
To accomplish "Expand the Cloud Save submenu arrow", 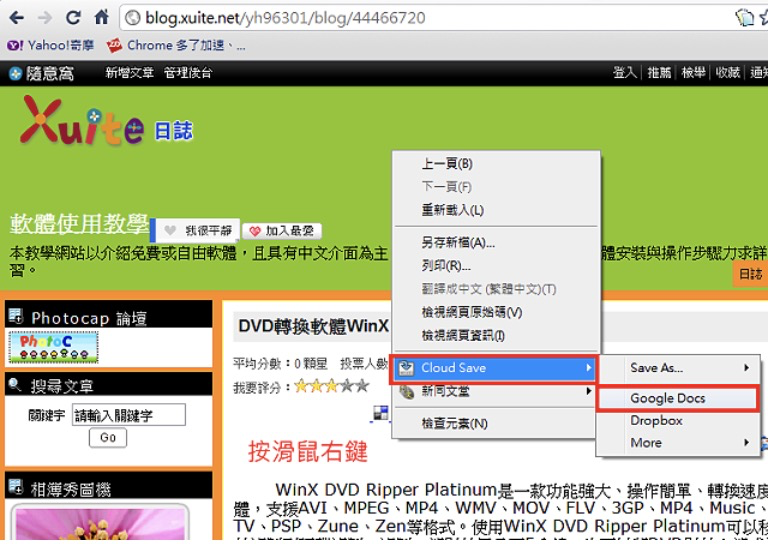I will pyautogui.click(x=589, y=368).
